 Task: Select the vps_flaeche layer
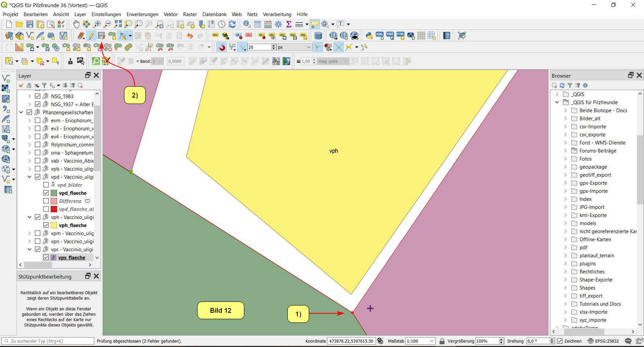tap(72, 258)
